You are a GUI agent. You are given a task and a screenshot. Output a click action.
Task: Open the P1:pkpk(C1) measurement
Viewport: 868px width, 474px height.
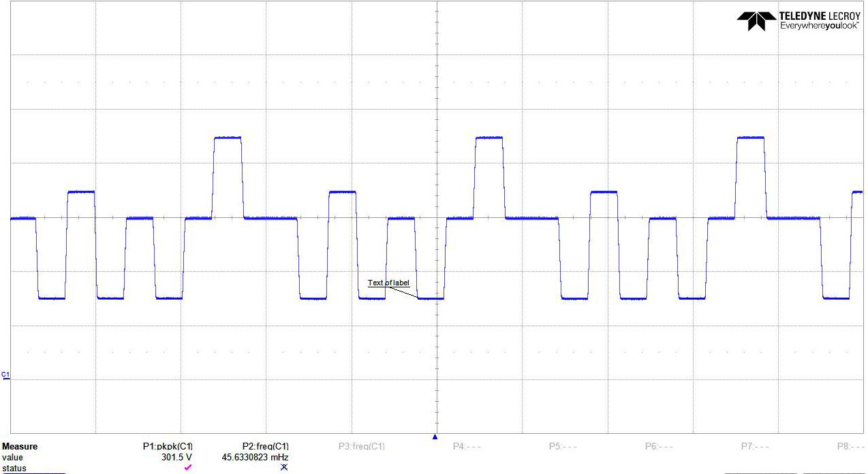(167, 446)
